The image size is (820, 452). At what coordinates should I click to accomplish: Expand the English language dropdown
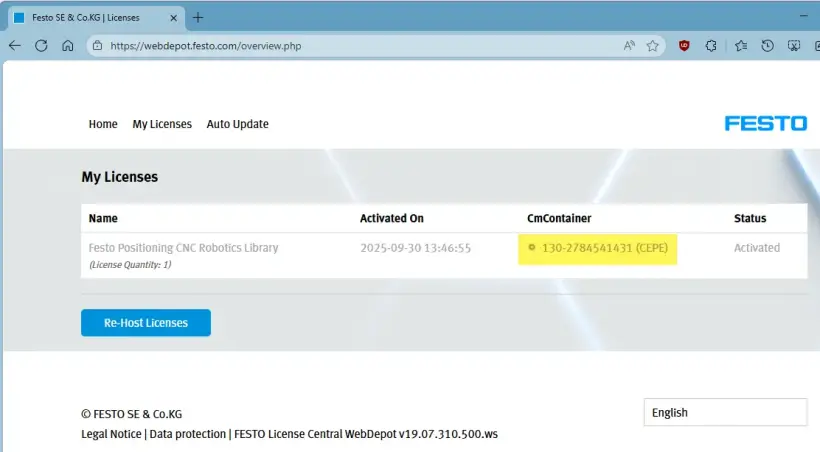(x=725, y=412)
